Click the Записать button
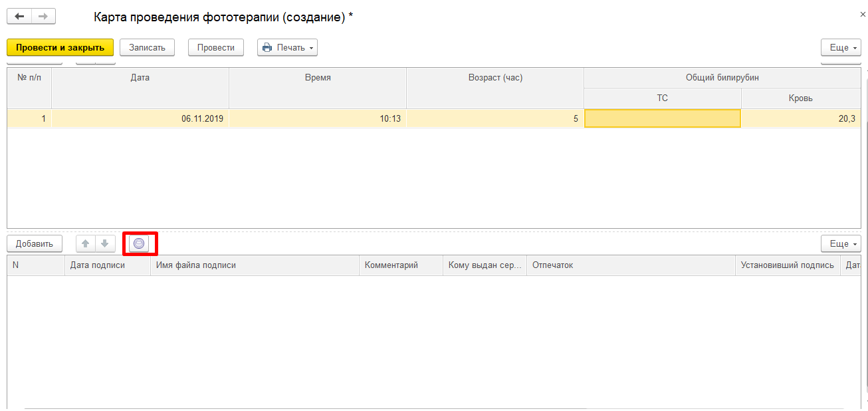 (x=147, y=47)
